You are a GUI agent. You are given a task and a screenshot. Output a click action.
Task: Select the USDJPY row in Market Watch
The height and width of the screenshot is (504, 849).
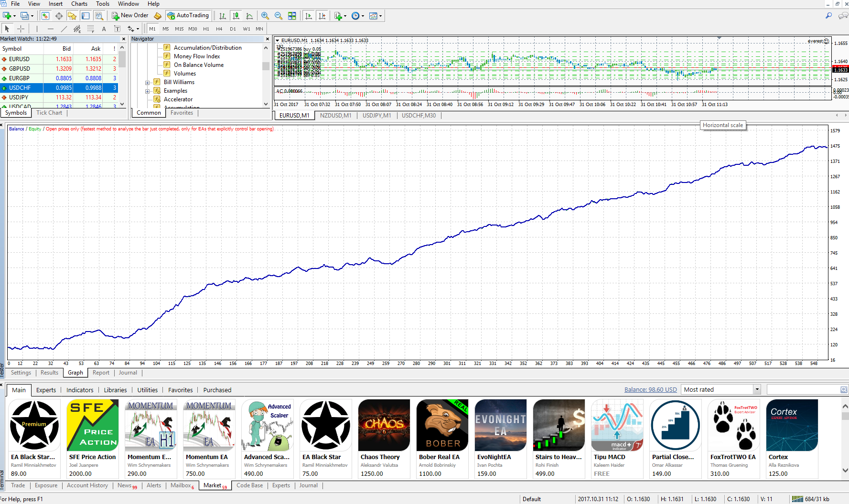[x=59, y=97]
